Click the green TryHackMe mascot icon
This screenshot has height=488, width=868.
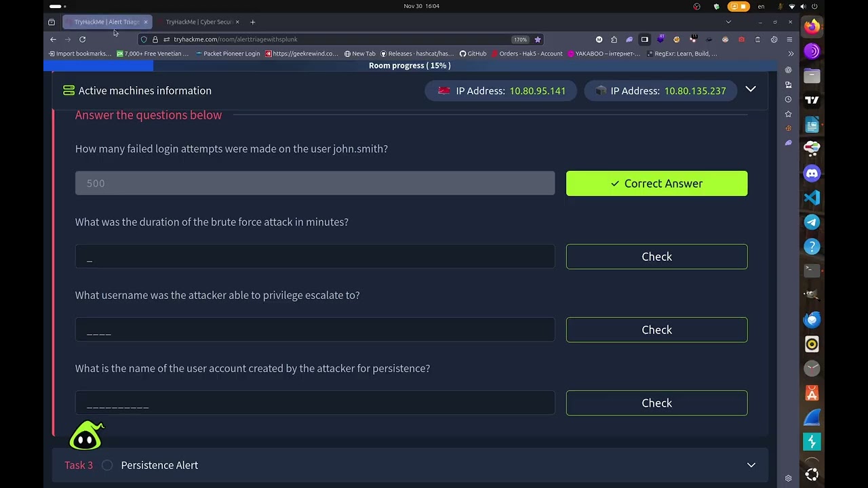(x=86, y=436)
